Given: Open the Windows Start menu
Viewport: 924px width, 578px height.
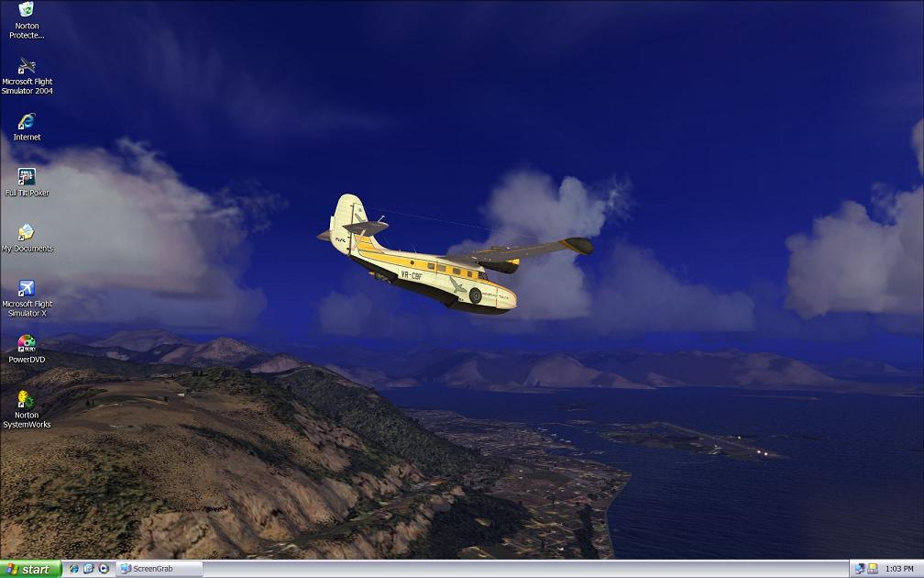Looking at the screenshot, I should tap(30, 569).
